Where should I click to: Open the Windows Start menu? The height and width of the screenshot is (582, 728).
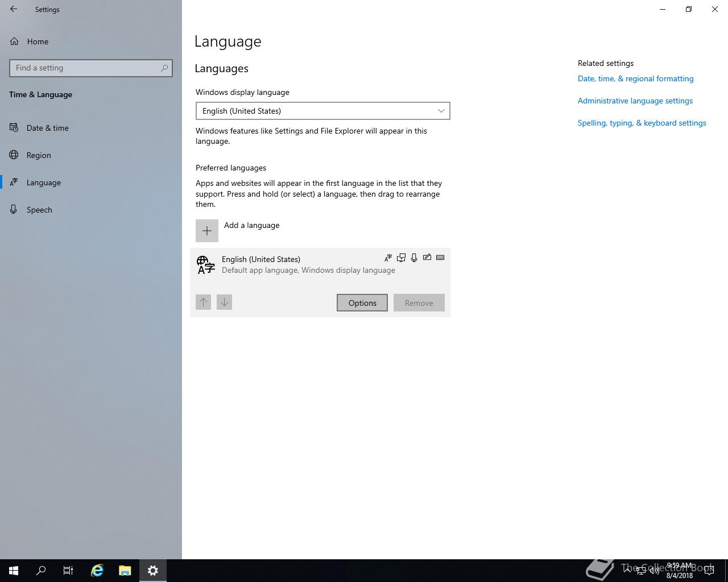14,571
